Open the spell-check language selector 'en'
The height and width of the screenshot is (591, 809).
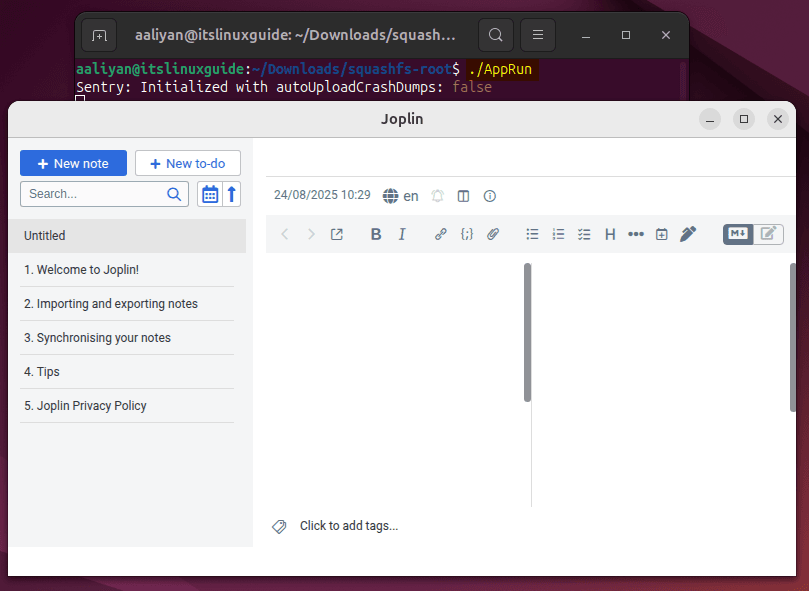401,196
